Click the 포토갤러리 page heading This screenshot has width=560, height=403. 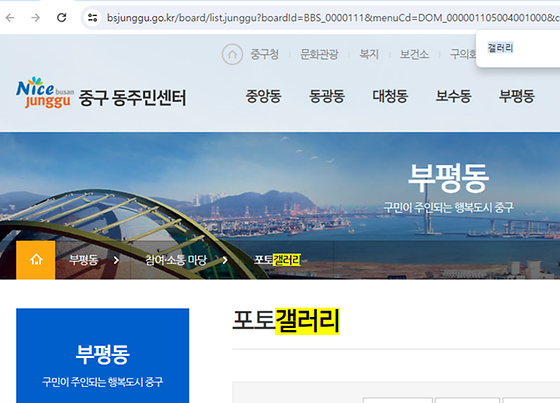coord(286,321)
